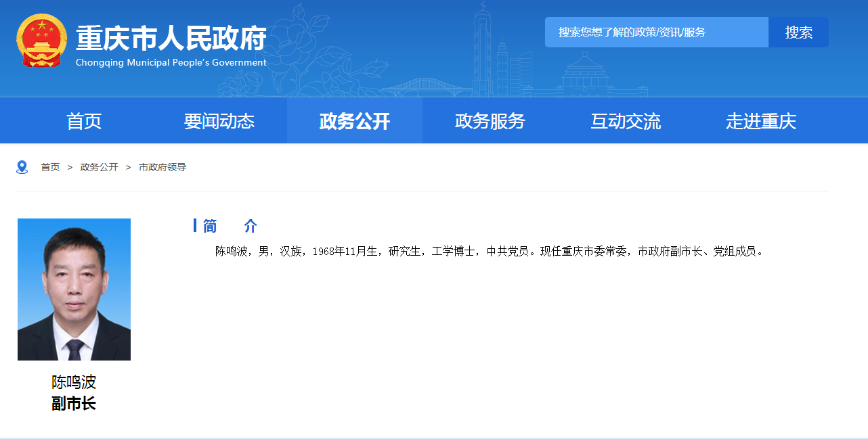Select the 政务公开 navigation tab
The width and height of the screenshot is (868, 439).
[x=355, y=121]
